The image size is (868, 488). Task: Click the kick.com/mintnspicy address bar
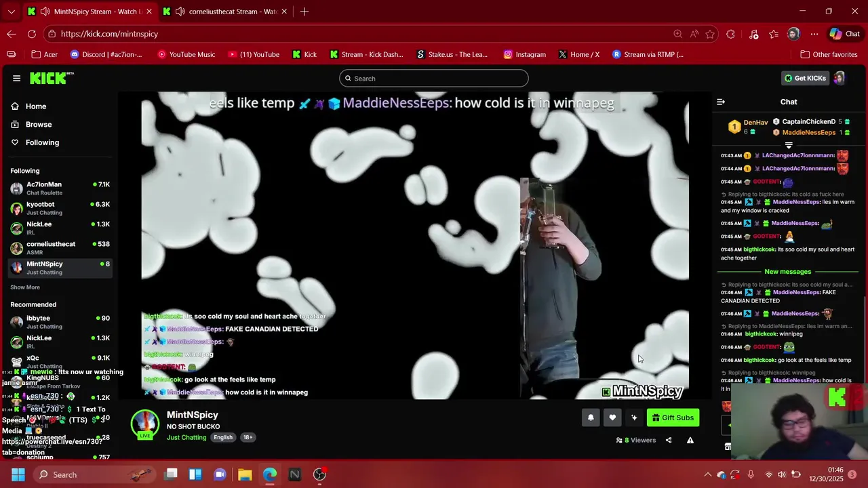[359, 34]
